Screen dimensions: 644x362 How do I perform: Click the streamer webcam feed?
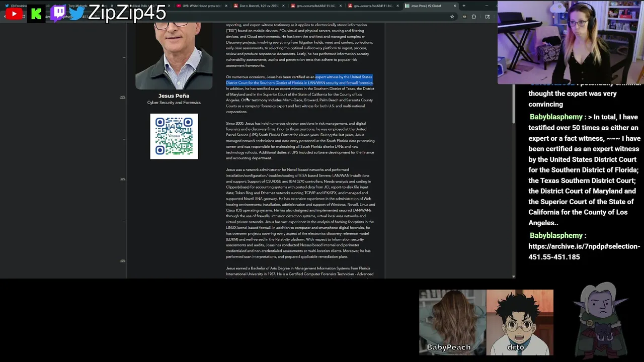tap(571, 42)
